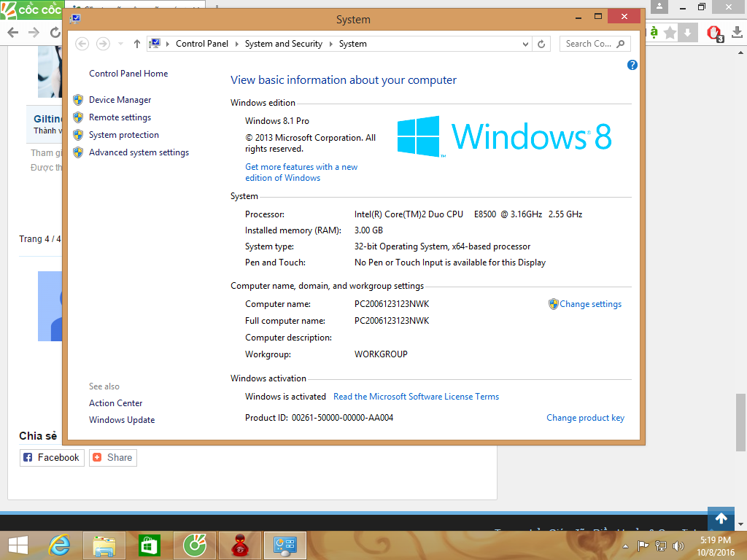
Task: Bookmark the page with the star icon
Action: (x=670, y=32)
